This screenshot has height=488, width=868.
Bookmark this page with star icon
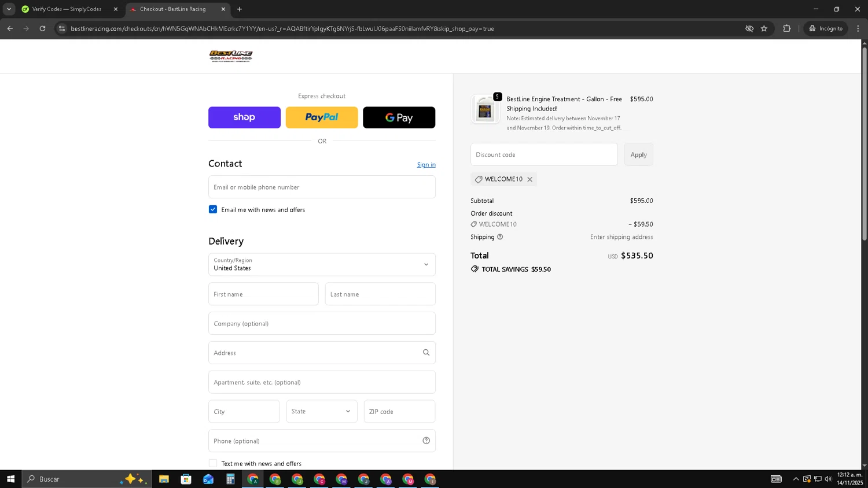[x=764, y=28]
